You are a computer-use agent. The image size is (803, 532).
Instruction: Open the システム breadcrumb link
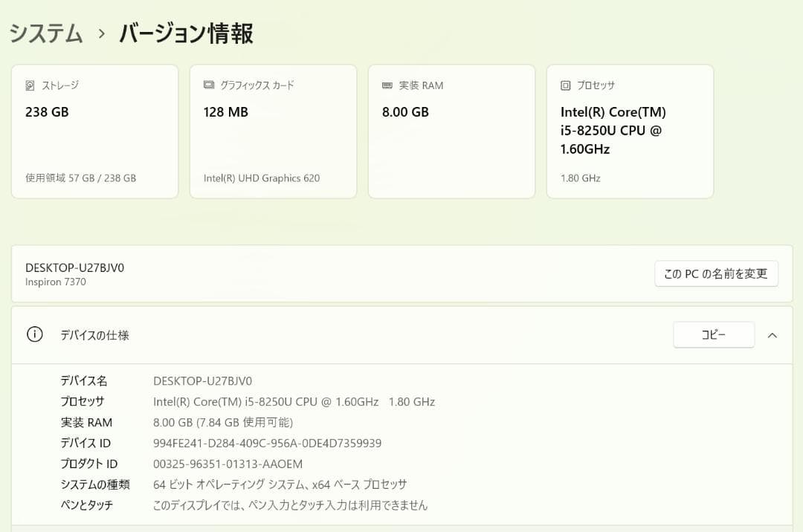click(45, 33)
